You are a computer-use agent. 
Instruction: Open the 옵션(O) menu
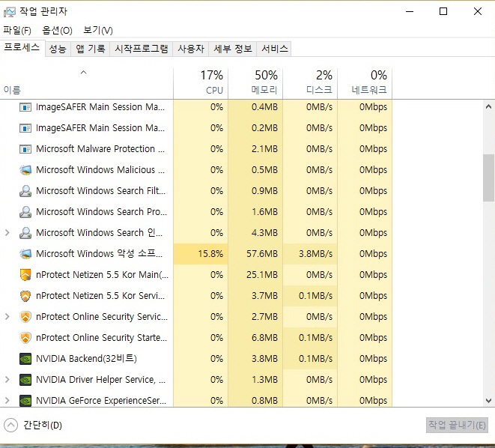point(57,30)
